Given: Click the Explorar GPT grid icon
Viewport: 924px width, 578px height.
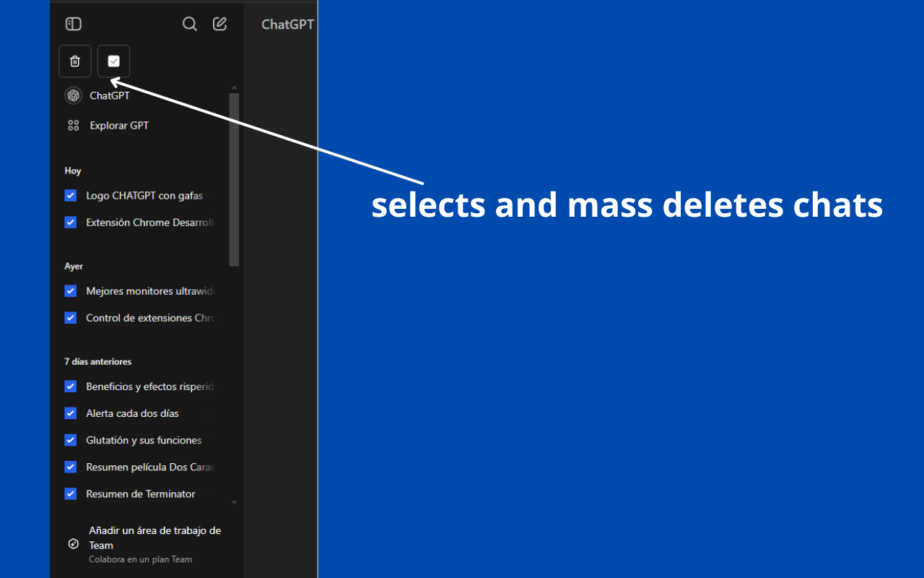Looking at the screenshot, I should (73, 124).
